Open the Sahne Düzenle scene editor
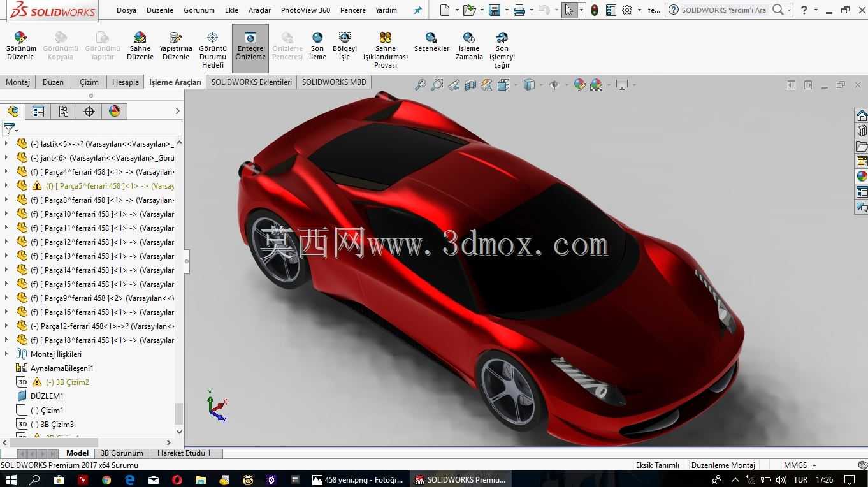This screenshot has height=487, width=868. coord(140,46)
